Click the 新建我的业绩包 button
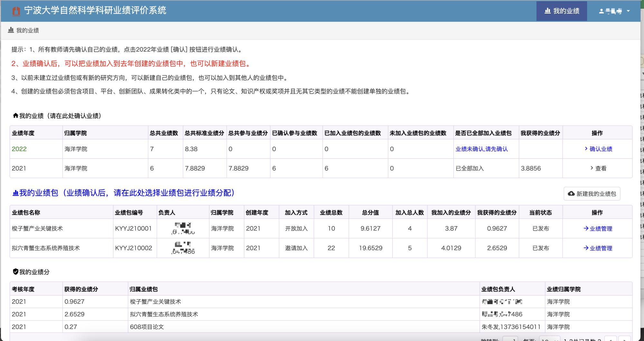Screen dimensions: 644x341 (592, 194)
